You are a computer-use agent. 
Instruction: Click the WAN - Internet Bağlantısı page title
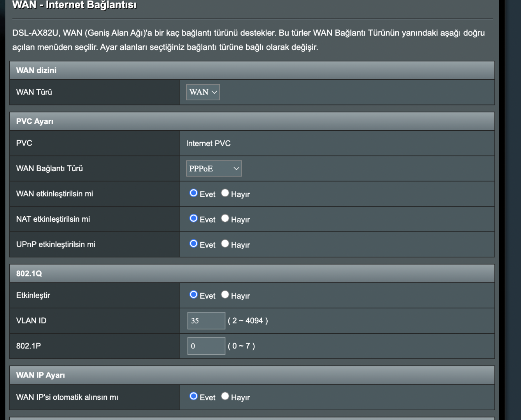(74, 5)
